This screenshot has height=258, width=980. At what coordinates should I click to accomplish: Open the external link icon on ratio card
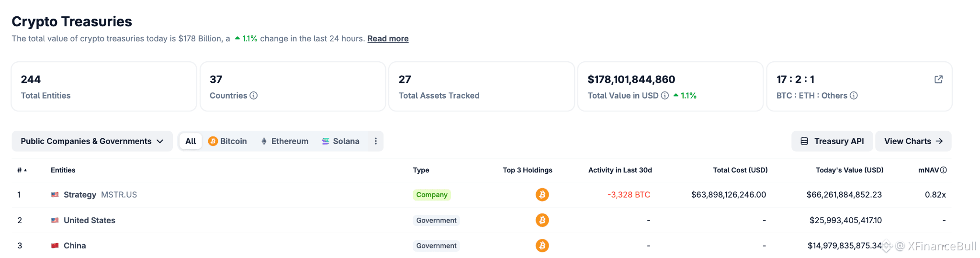938,79
